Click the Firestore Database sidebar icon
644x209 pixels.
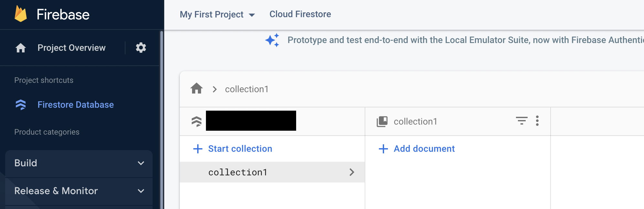pyautogui.click(x=21, y=104)
